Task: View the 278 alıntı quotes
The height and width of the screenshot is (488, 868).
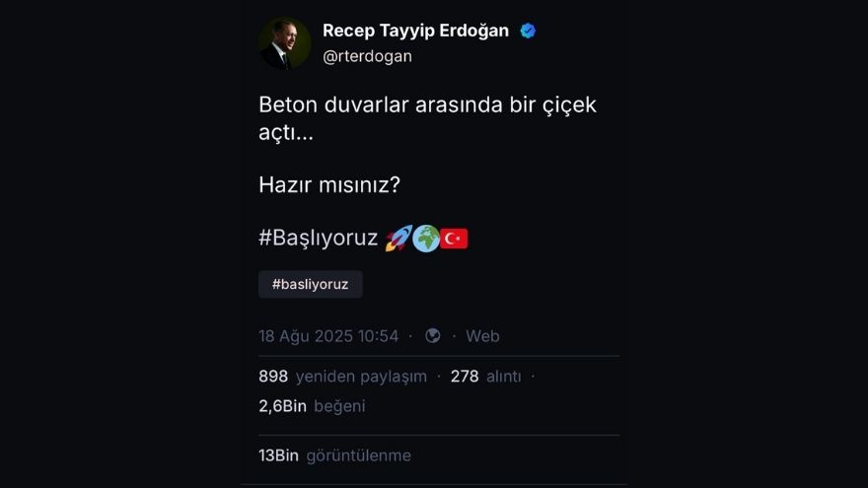Action: (485, 377)
